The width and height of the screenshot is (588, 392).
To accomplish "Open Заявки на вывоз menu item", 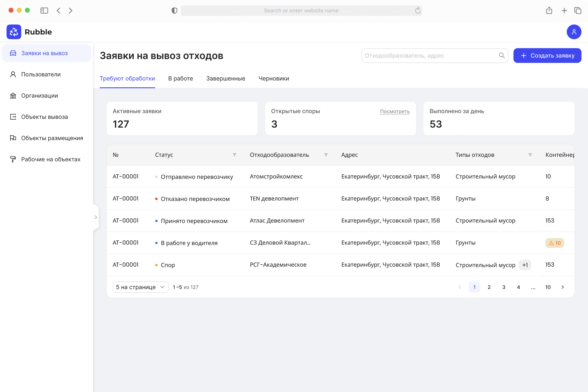I will [x=46, y=53].
